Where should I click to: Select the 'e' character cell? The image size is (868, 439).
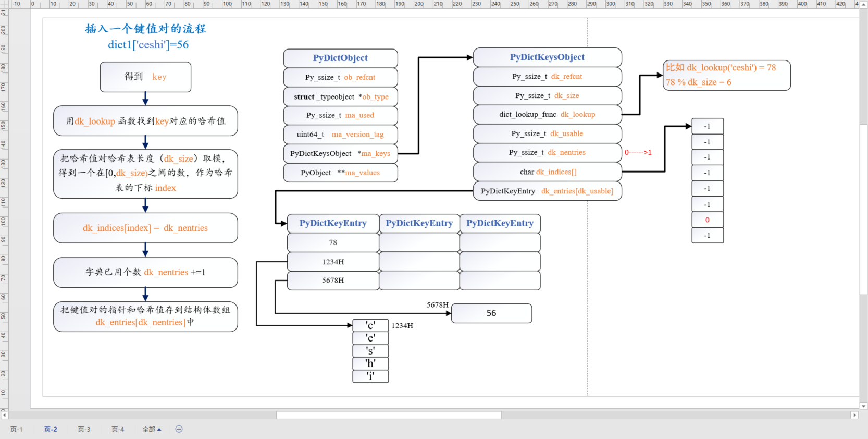(x=370, y=338)
